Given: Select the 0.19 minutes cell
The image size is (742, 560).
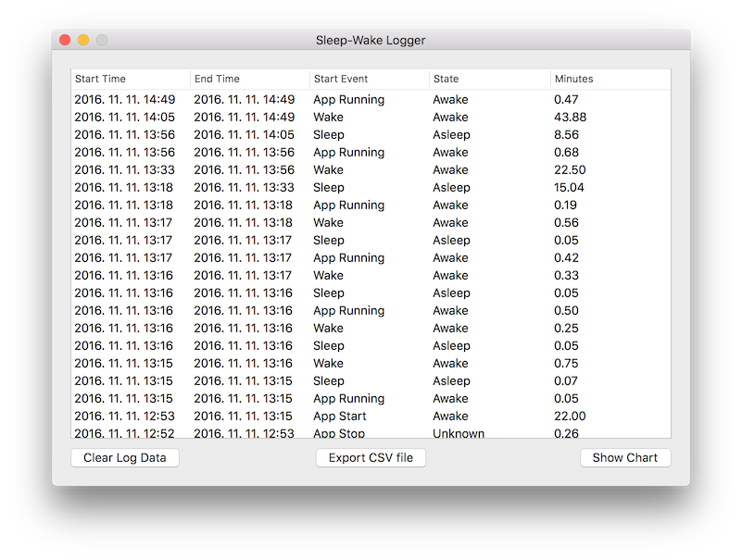Looking at the screenshot, I should click(565, 205).
